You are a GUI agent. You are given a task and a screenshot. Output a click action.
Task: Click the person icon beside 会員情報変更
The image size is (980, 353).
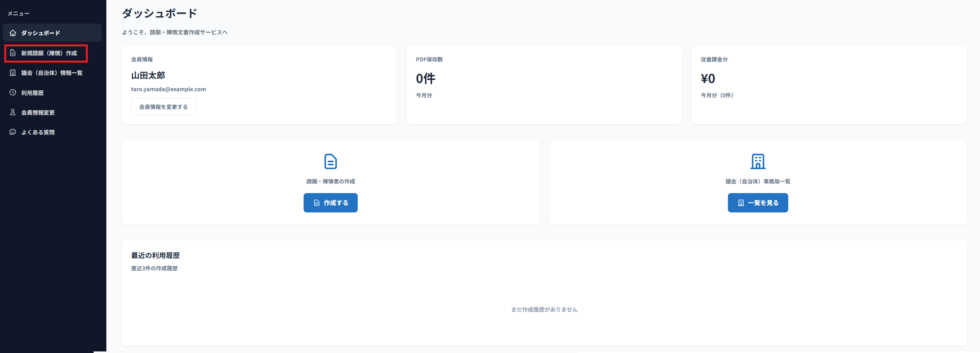13,112
